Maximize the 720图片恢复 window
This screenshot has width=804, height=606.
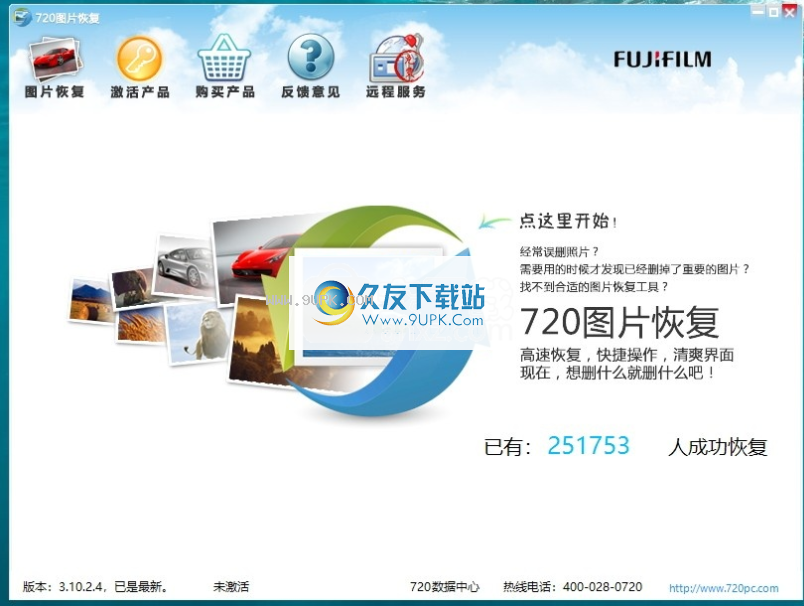pos(774,11)
